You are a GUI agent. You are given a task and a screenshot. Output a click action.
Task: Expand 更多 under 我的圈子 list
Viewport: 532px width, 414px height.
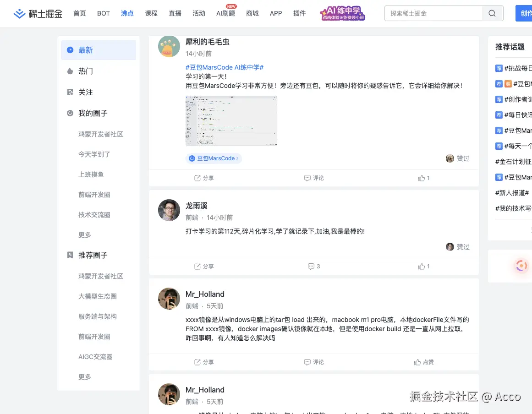[x=84, y=235]
